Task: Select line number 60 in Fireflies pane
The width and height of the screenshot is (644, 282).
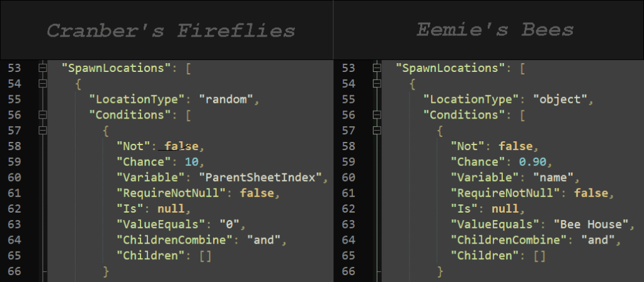Action: click(x=14, y=177)
